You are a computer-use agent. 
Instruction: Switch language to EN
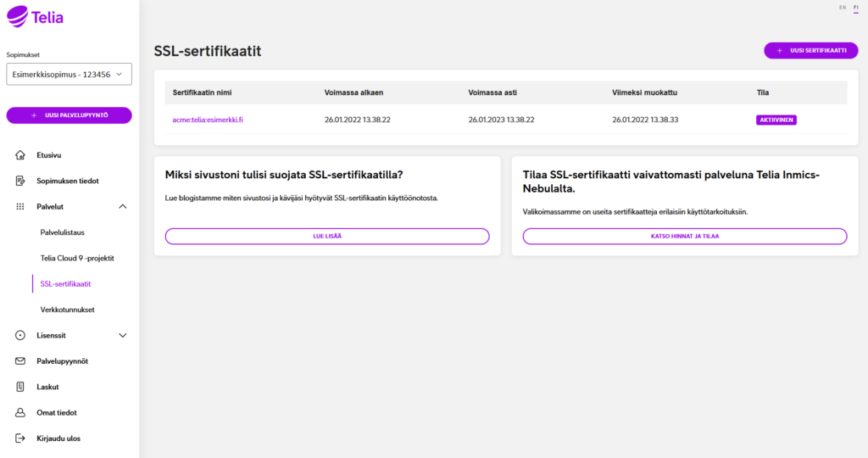843,7
